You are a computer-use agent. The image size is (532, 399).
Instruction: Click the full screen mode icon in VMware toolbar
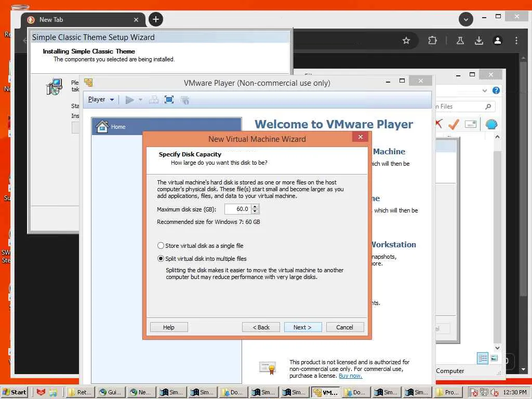click(169, 100)
